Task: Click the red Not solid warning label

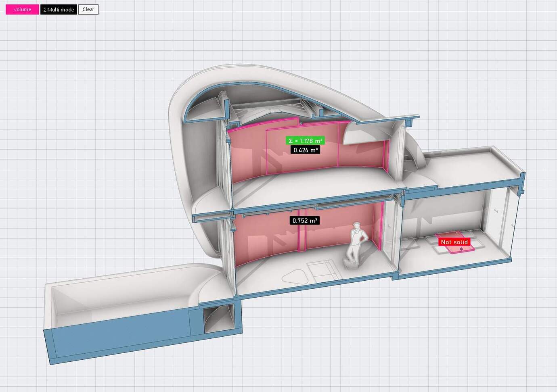Action: pyautogui.click(x=454, y=242)
